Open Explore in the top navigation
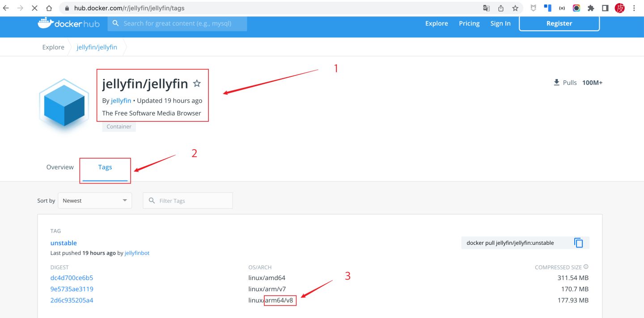This screenshot has height=318, width=644. (x=436, y=23)
